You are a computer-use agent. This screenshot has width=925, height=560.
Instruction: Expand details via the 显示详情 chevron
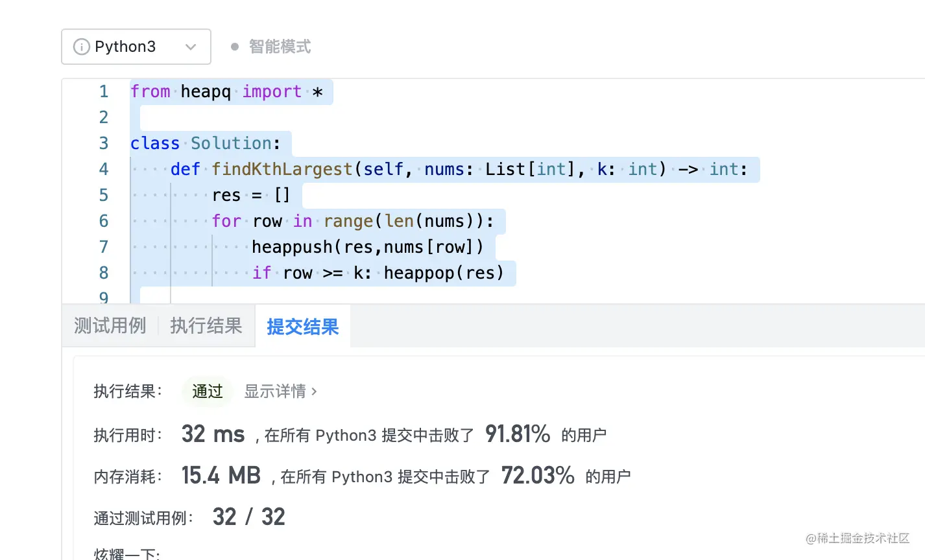coord(315,391)
